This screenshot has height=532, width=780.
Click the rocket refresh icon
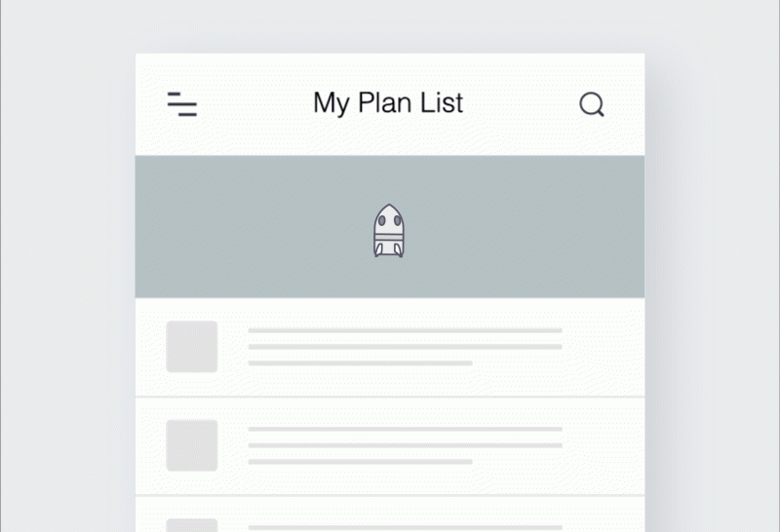point(388,231)
